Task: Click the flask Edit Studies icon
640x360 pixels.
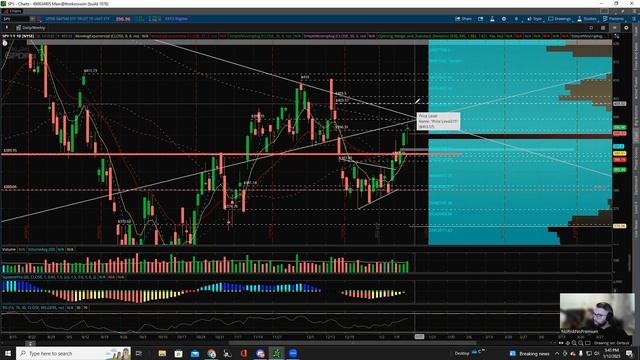Action: (492, 19)
